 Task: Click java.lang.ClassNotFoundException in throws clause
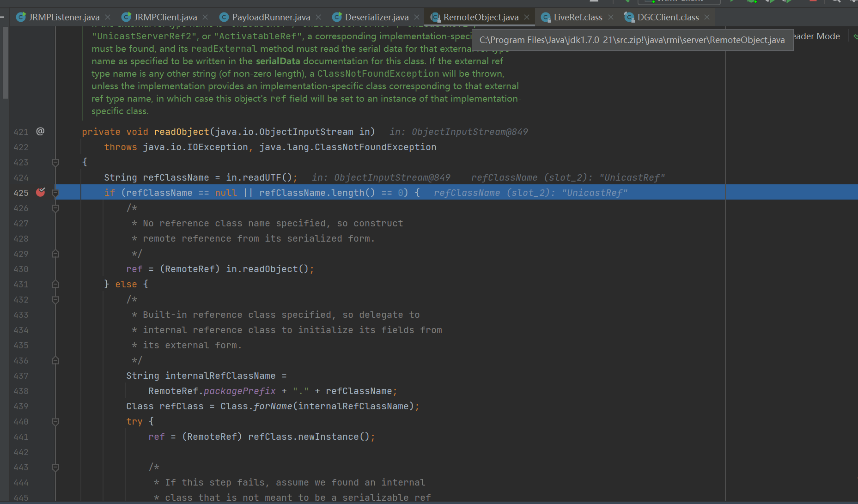point(347,147)
